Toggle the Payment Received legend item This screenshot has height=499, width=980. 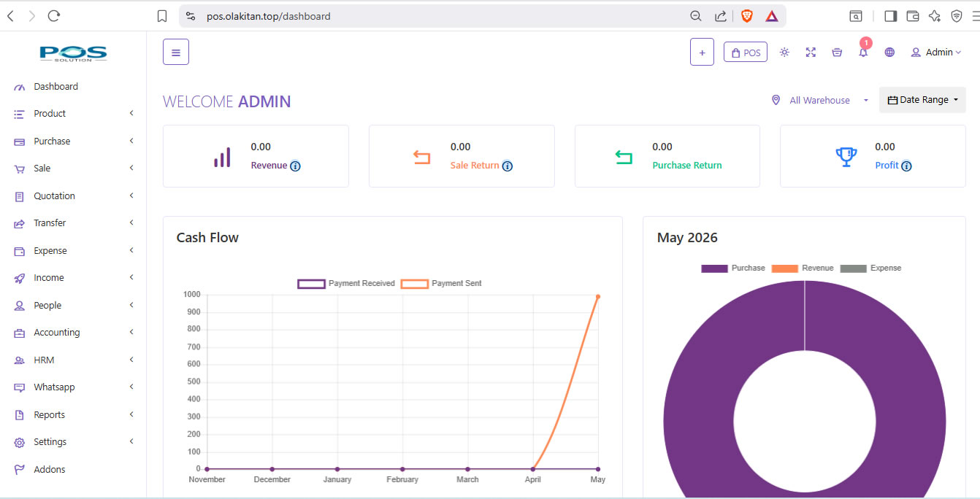click(346, 283)
